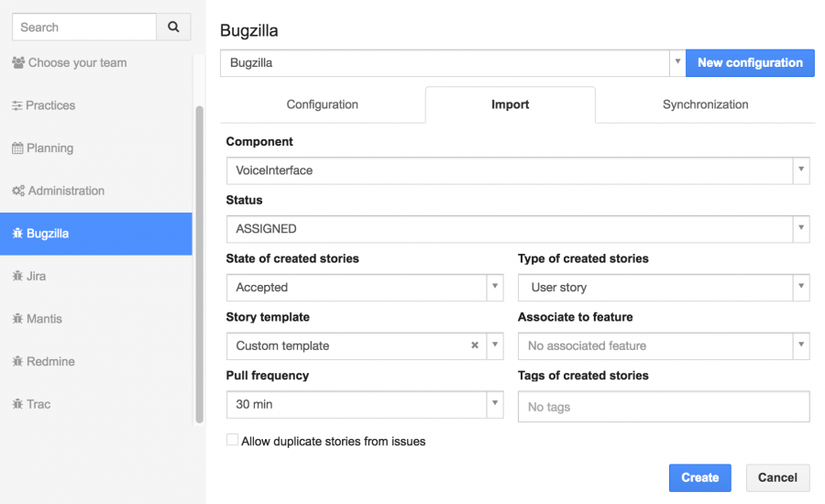This screenshot has height=504, width=825.
Task: Clear the Custom template selection with x
Action: (475, 345)
